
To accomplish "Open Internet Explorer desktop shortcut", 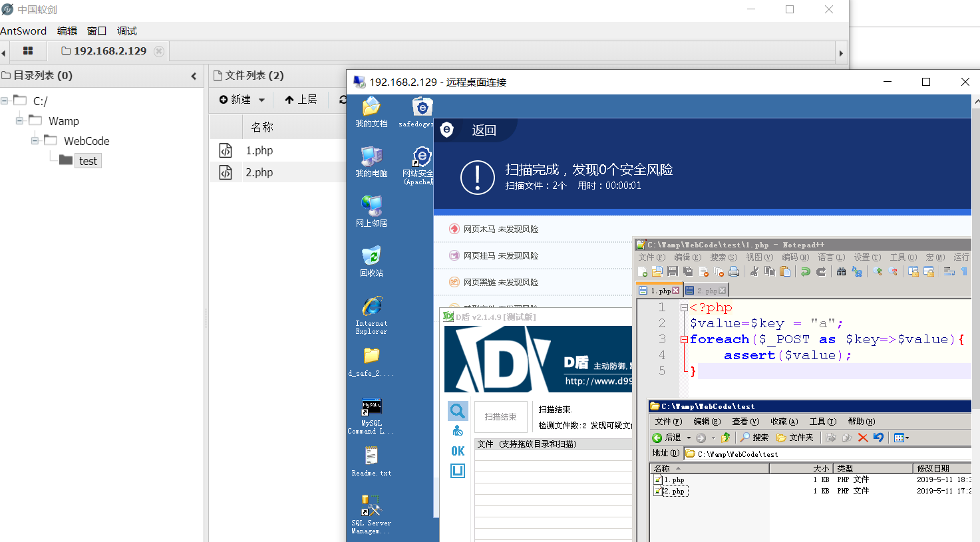I will [371, 314].
